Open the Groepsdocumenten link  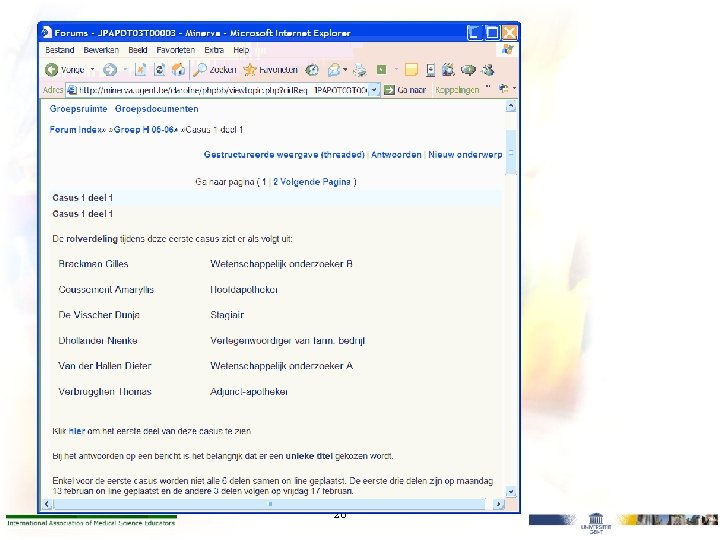pyautogui.click(x=157, y=109)
